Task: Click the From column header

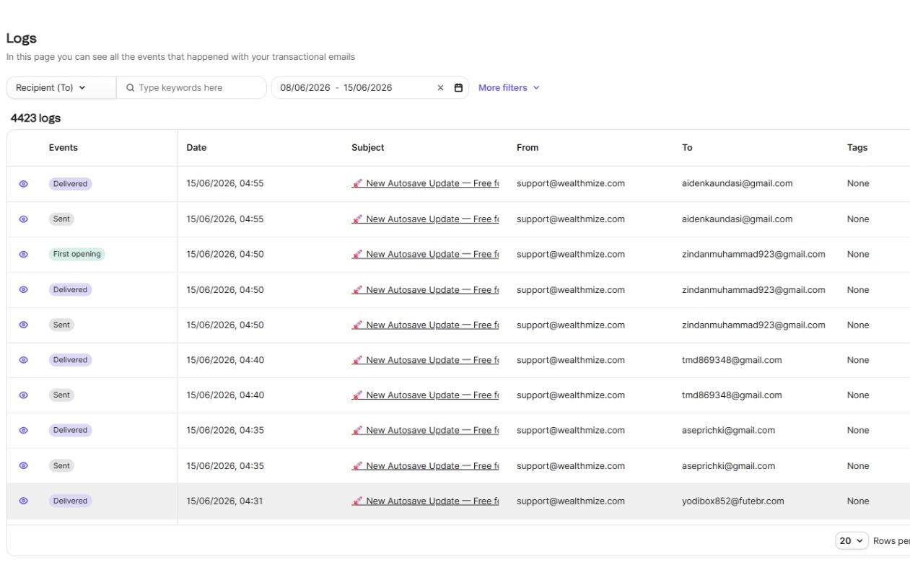Action: [528, 148]
